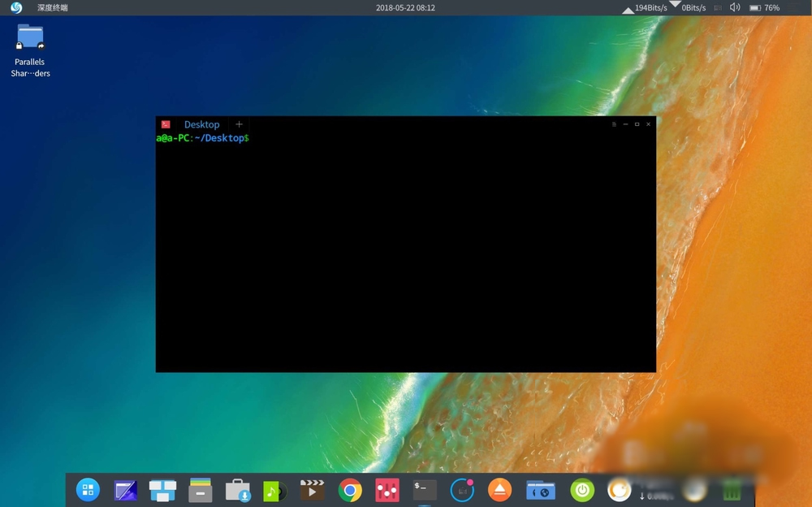The image size is (812, 507).
Task: Launch the Deepin Music player
Action: (275, 490)
